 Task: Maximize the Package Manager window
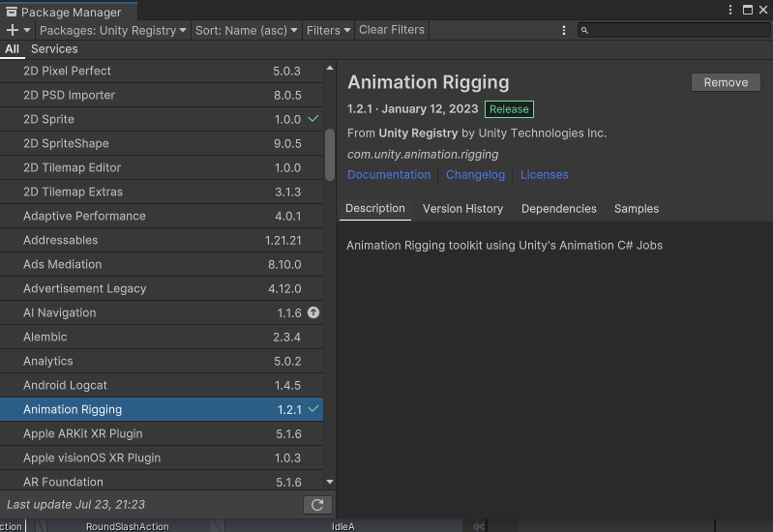coord(748,10)
